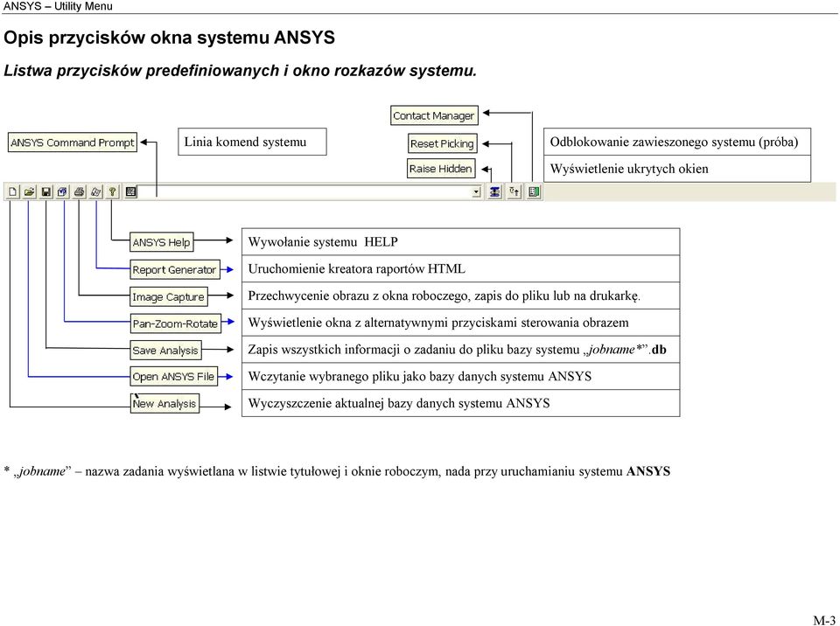Open Contact Manager from the toolbar icon

(534, 191)
